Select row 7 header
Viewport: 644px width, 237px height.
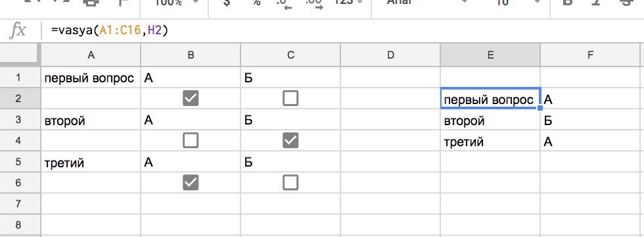(18, 203)
